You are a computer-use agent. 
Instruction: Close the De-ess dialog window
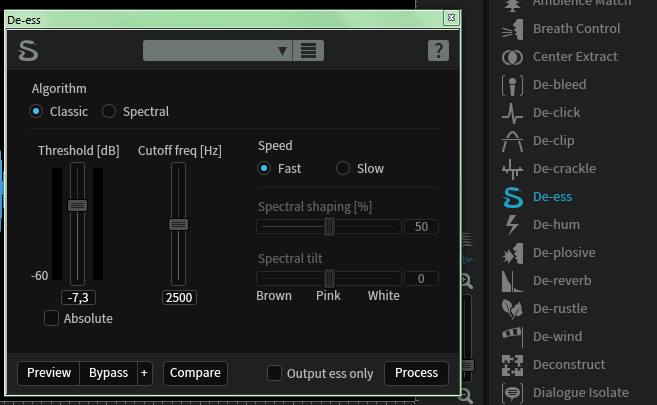pyautogui.click(x=451, y=18)
